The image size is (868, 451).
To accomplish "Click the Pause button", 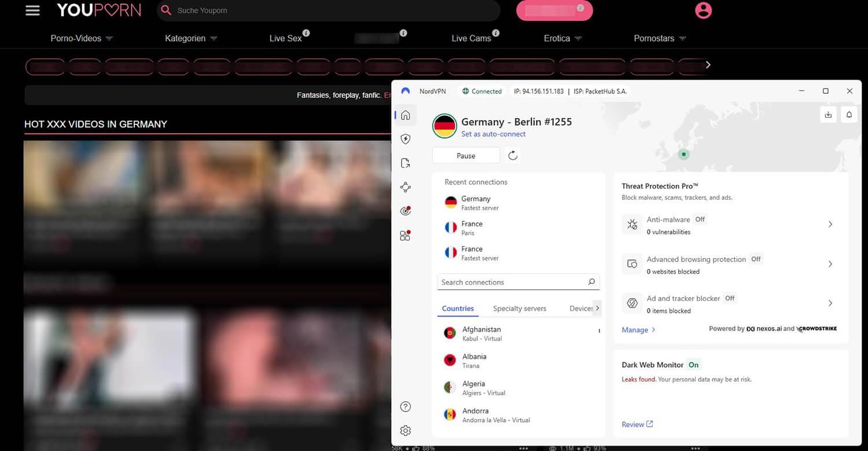I will tap(466, 155).
